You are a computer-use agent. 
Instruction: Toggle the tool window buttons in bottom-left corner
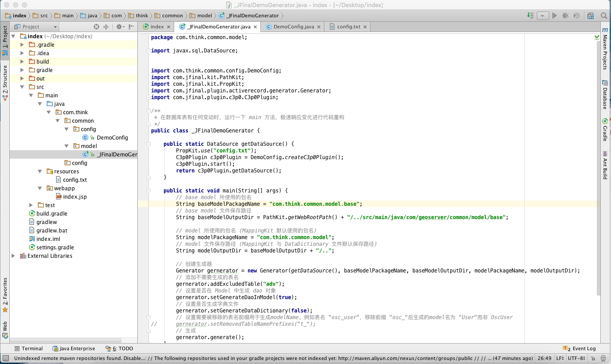pyautogui.click(x=6, y=358)
